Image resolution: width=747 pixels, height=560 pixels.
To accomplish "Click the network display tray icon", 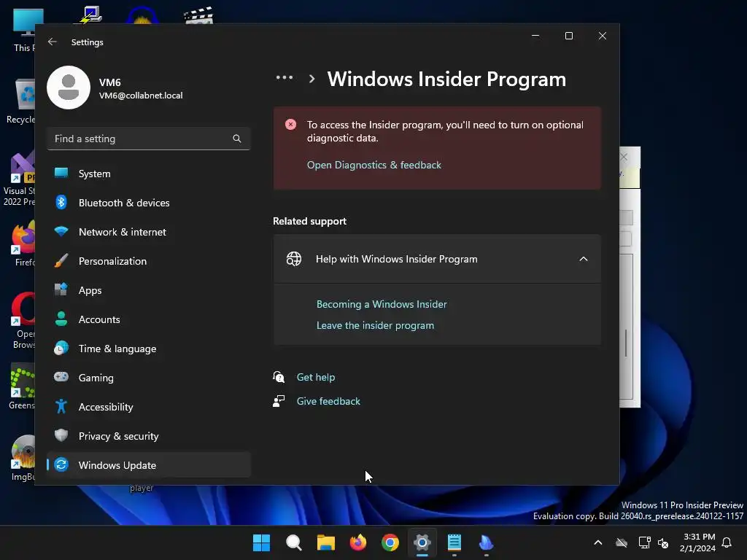I will point(645,542).
